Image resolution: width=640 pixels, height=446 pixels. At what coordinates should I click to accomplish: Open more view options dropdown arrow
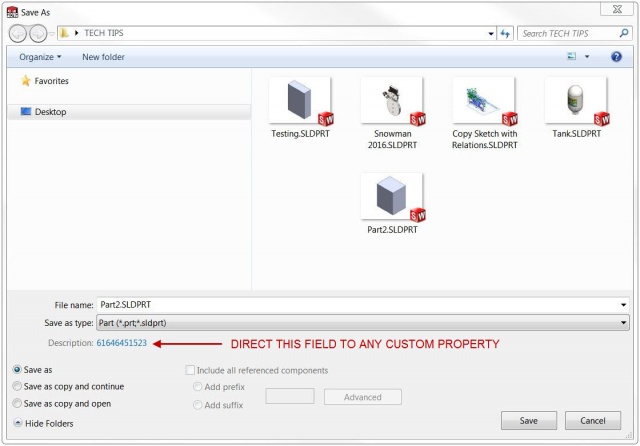587,57
